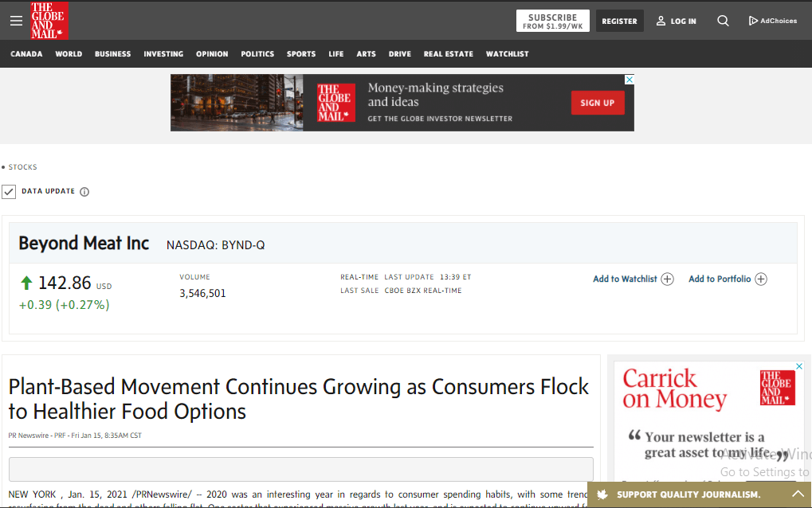Click The Globe and Mail logo
Image resolution: width=812 pixels, height=508 pixels.
click(49, 21)
